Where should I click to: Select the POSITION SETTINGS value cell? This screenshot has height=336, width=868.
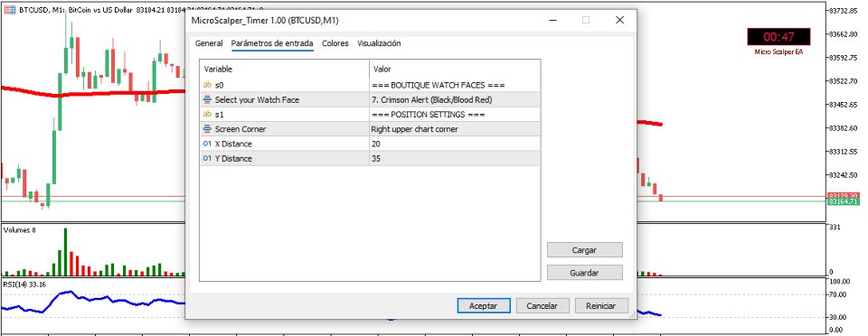tap(455, 114)
